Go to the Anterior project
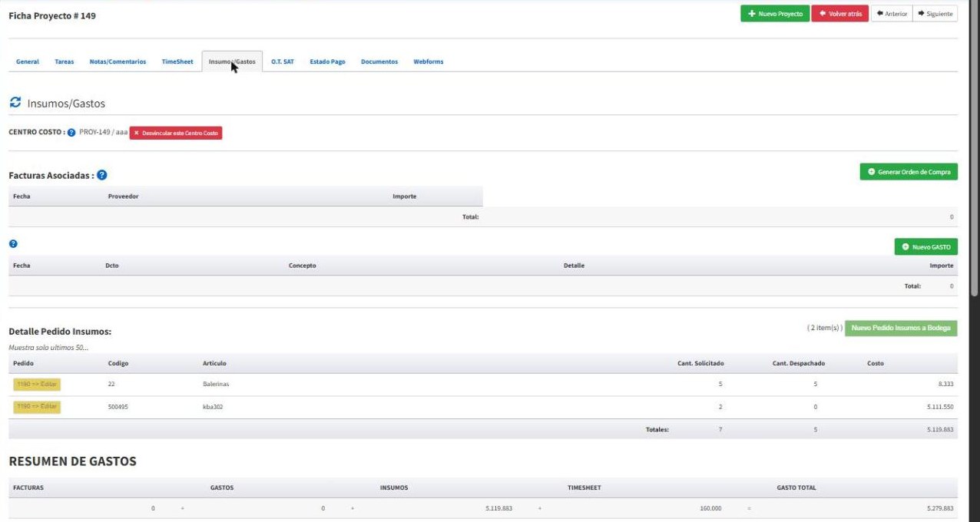The image size is (980, 522). (892, 14)
